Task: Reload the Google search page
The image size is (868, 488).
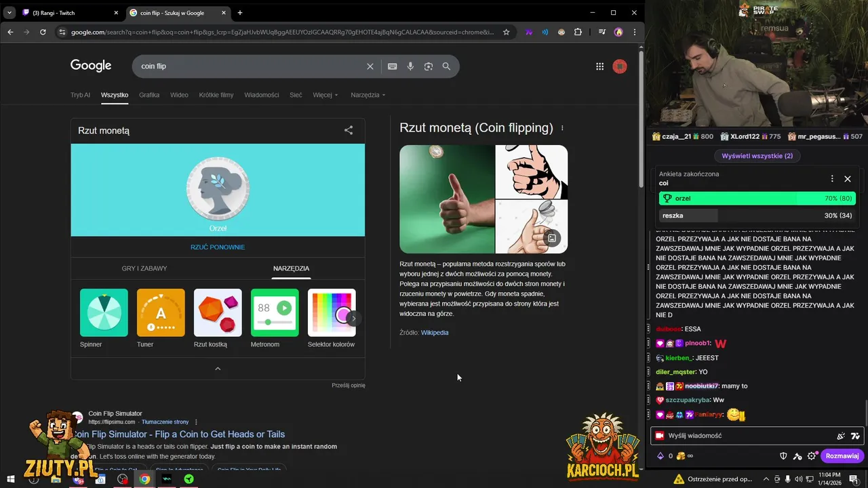Action: click(x=43, y=32)
